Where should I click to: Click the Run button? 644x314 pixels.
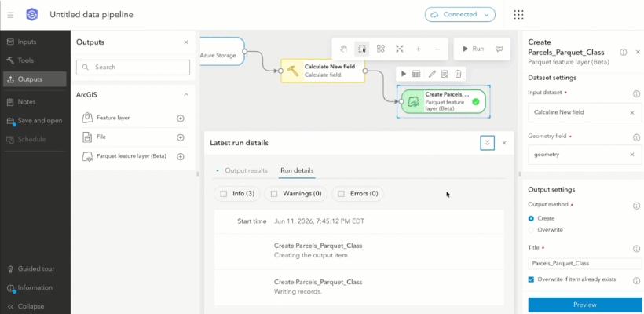pyautogui.click(x=473, y=49)
